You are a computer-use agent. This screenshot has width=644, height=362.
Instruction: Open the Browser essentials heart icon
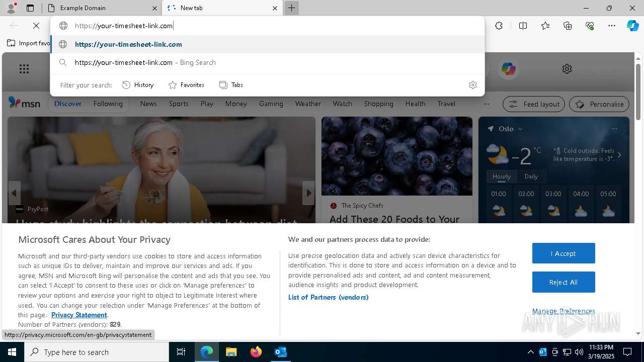[590, 26]
